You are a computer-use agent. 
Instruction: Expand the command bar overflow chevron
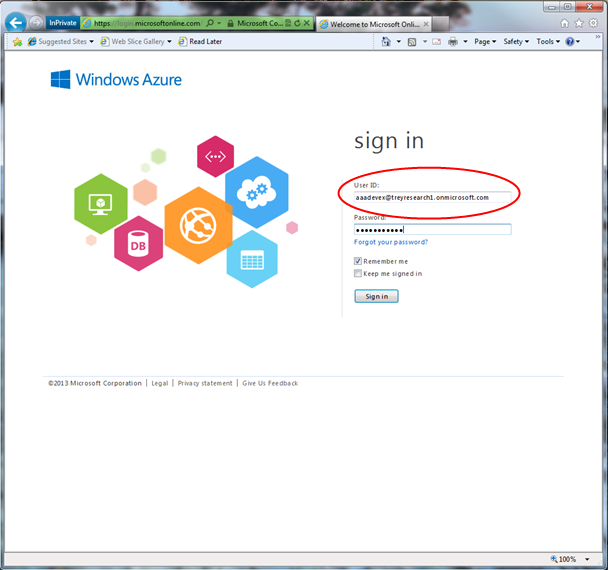598,37
